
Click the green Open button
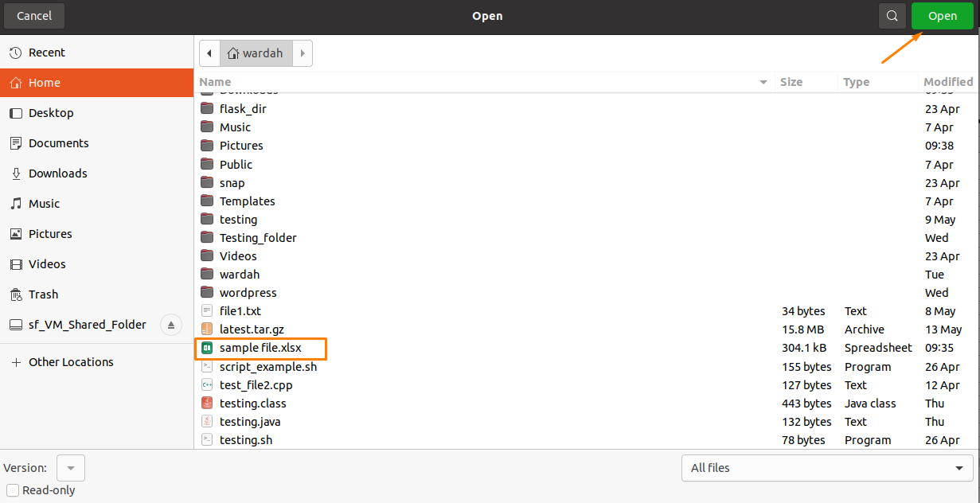click(x=943, y=16)
